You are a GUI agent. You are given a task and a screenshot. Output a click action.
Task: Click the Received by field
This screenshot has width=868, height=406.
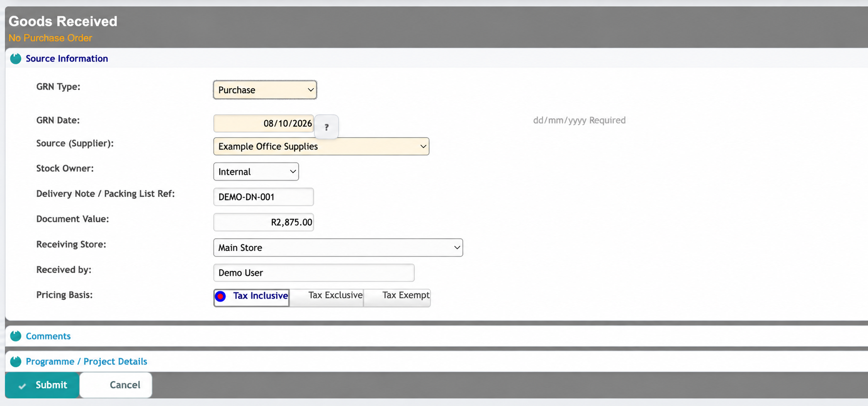(x=313, y=273)
